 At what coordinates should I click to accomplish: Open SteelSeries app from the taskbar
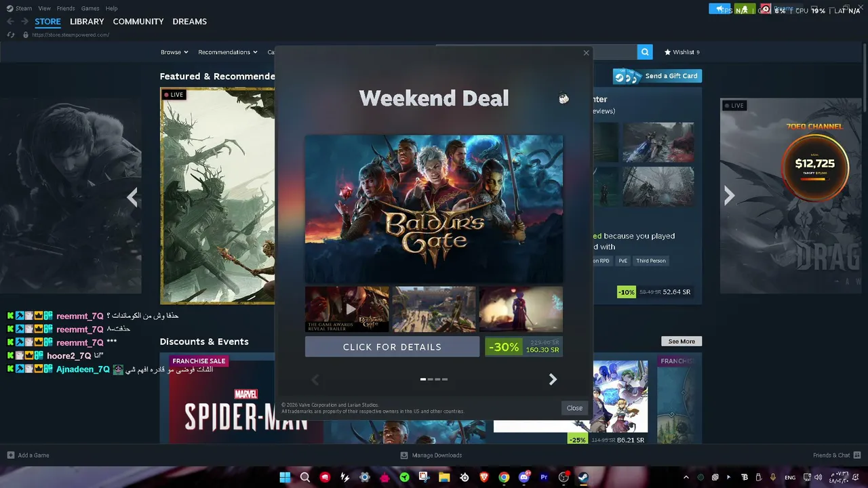tap(465, 477)
